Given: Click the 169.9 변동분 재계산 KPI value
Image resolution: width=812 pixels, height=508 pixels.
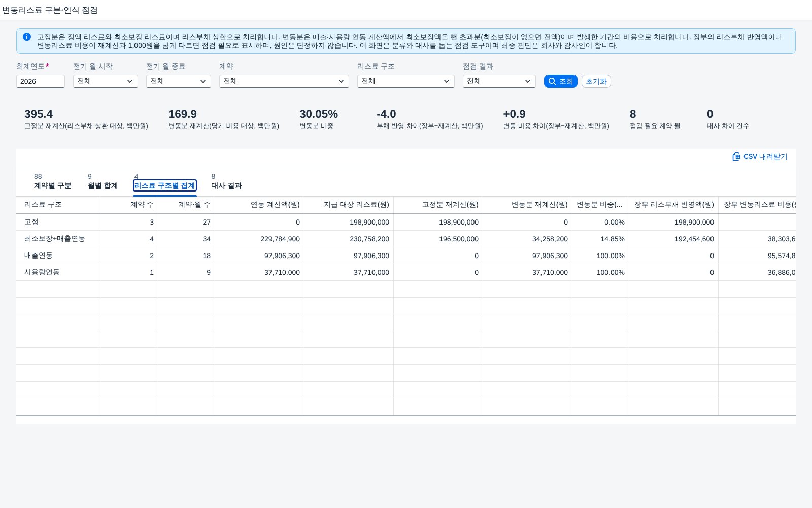Looking at the screenshot, I should tap(183, 114).
